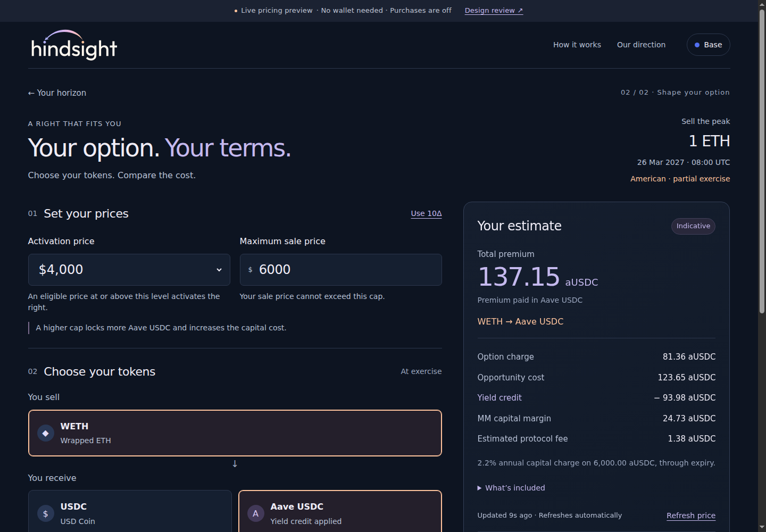Click the At exercise label
The width and height of the screenshot is (766, 532).
421,371
